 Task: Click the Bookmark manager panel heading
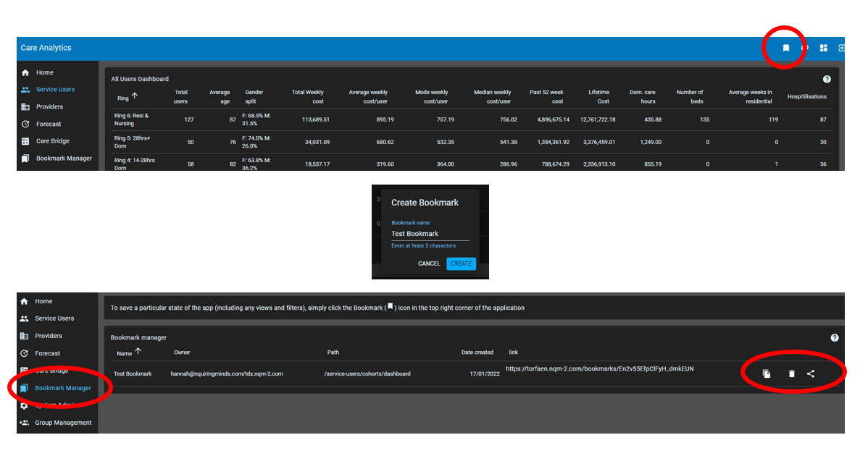138,338
